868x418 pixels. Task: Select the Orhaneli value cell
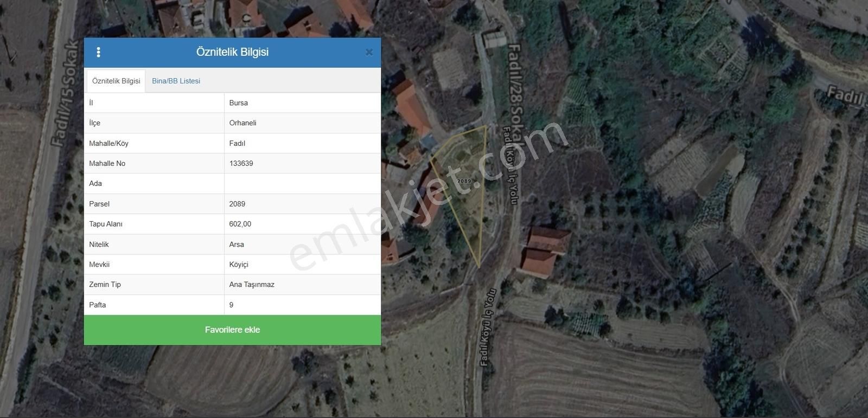click(302, 123)
